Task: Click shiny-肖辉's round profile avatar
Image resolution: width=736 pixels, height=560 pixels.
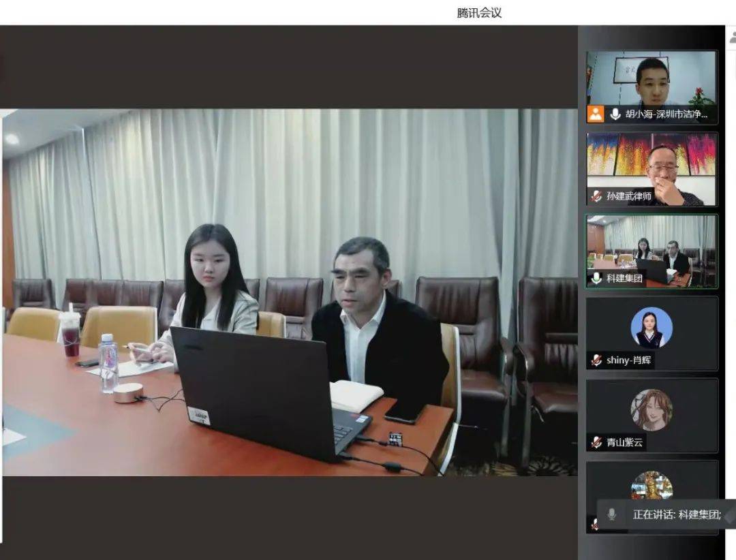Action: (651, 328)
